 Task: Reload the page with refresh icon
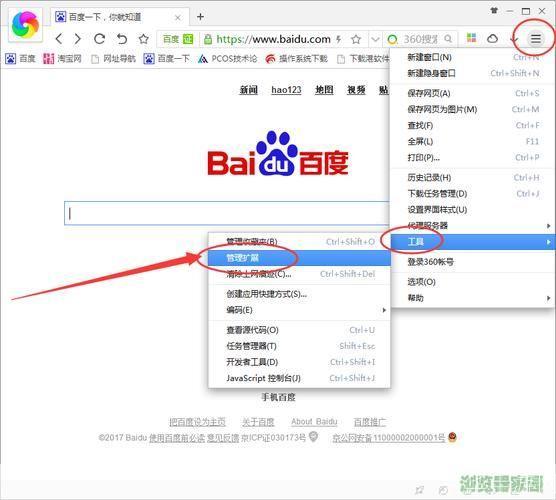pos(99,39)
